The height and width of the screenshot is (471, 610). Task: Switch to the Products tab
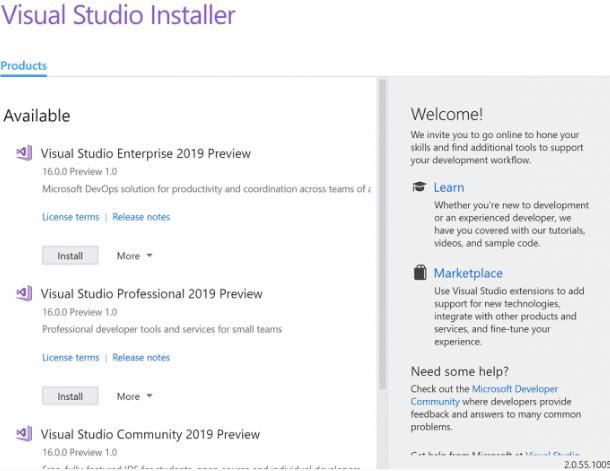(x=23, y=66)
